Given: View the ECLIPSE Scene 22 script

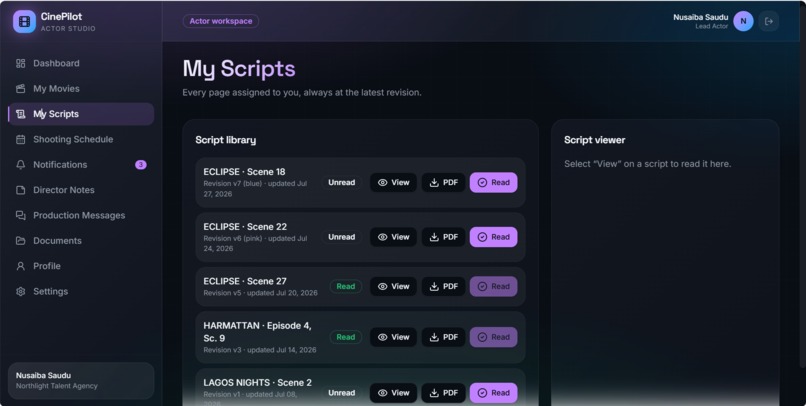Looking at the screenshot, I should [x=393, y=237].
